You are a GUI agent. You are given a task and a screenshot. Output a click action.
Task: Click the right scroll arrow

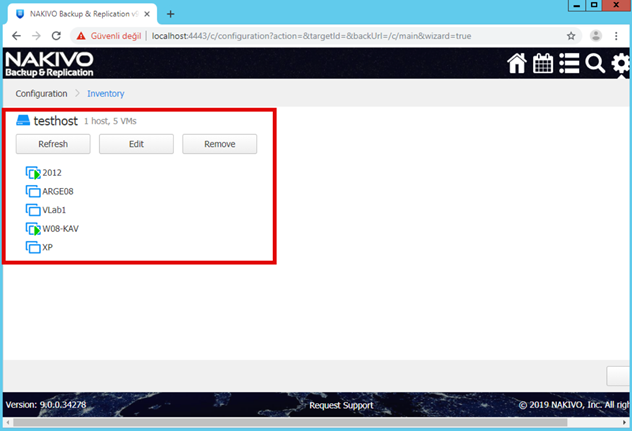tap(625, 423)
